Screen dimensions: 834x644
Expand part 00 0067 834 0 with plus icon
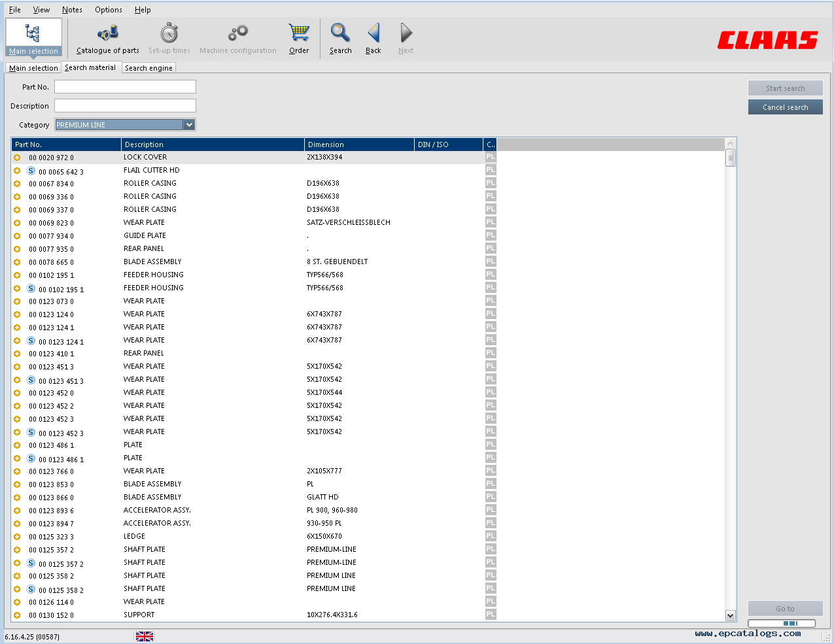(17, 184)
